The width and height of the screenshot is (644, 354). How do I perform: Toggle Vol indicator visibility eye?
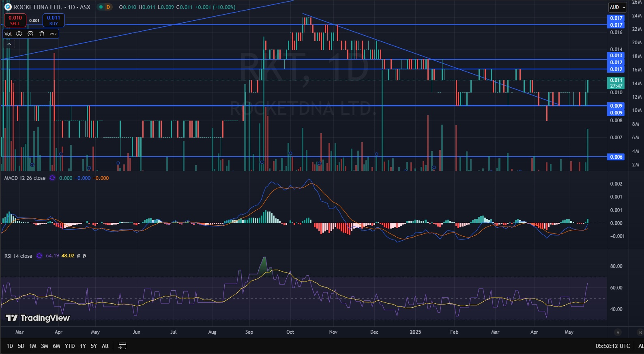click(x=19, y=34)
